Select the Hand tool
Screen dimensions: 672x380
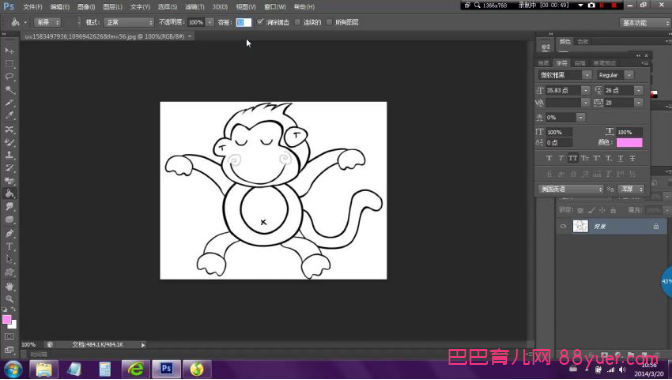pos(9,286)
